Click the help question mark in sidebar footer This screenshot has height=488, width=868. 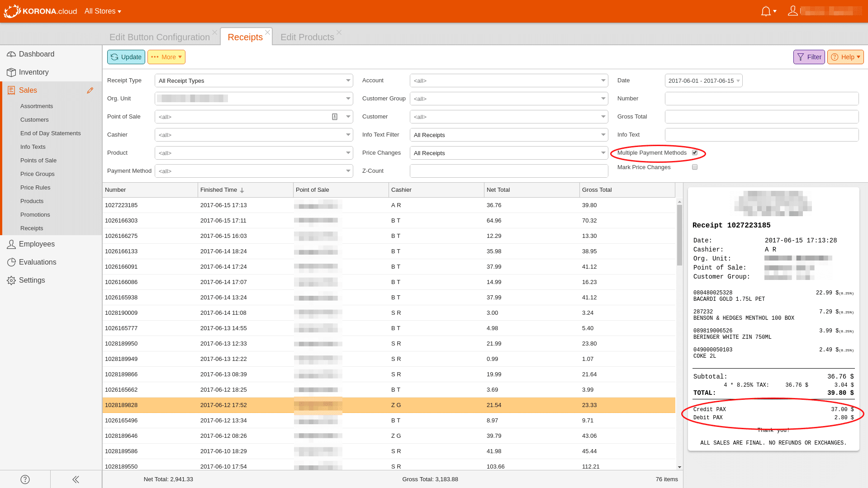[25, 479]
